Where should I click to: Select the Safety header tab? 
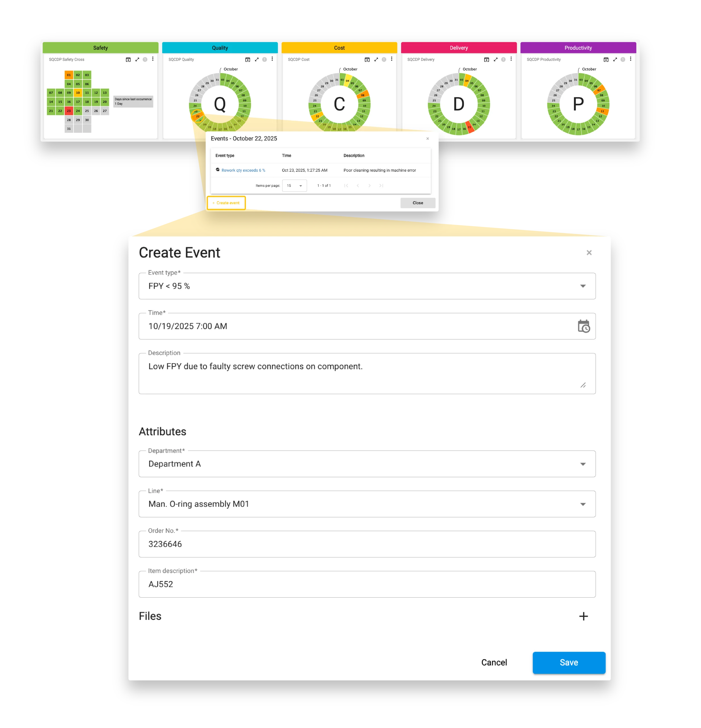[x=100, y=48]
